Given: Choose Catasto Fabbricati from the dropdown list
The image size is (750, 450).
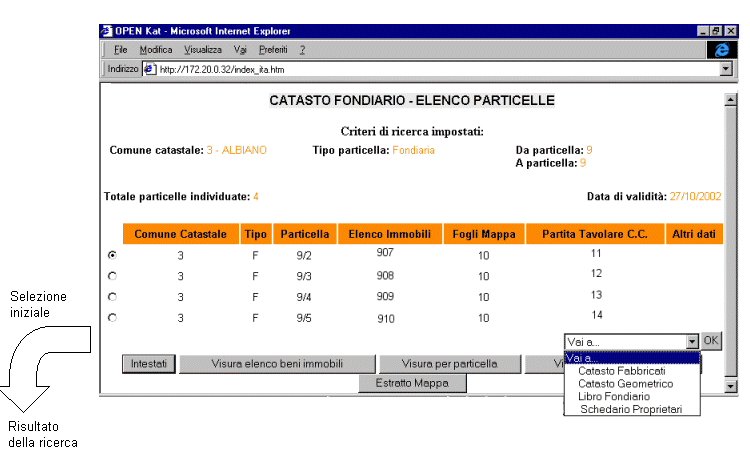Looking at the screenshot, I should coord(621,370).
